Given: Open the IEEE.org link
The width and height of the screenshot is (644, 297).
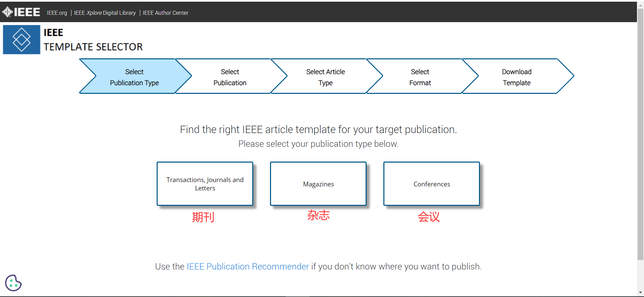Looking at the screenshot, I should click(57, 13).
